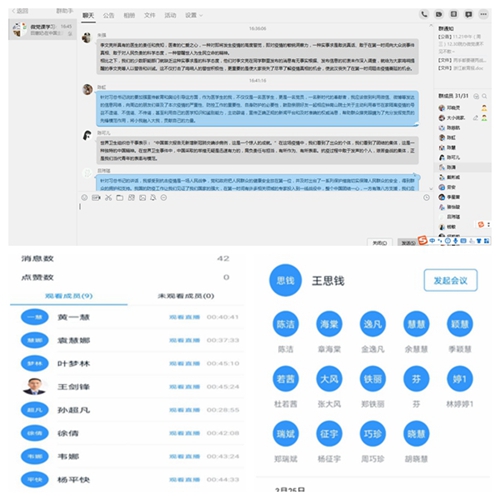The width and height of the screenshot is (500, 500).
Task: Open 王剑锋 profile photo thumbnail
Action: 34,387
